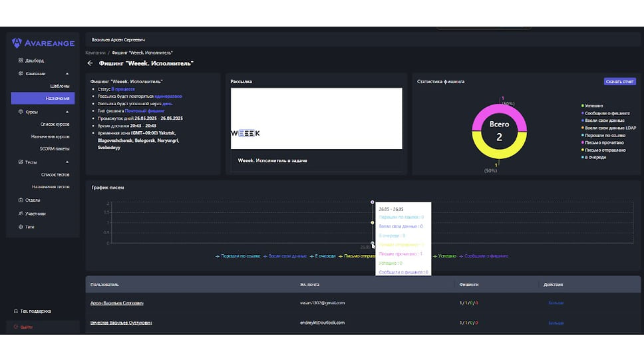Image resolution: width=644 pixels, height=362 pixels.
Task: Click the Курсы section icon
Action: [x=21, y=112]
